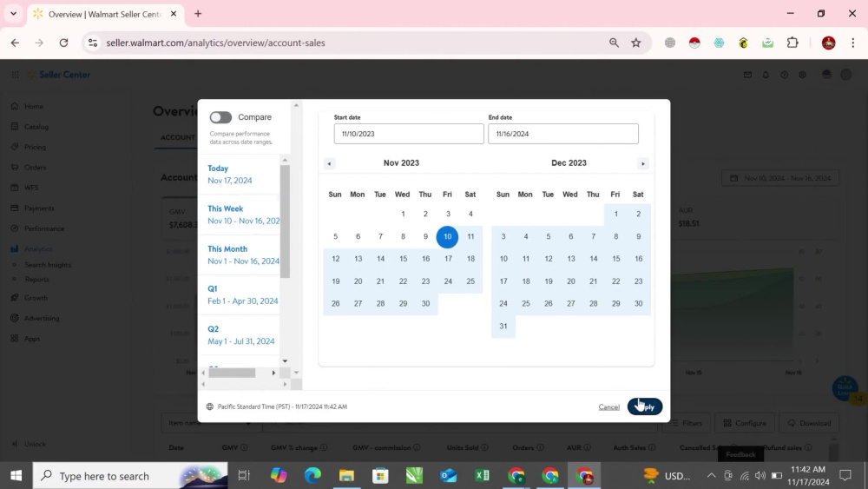Open Windows Start menu
The height and width of the screenshot is (489, 868).
16,476
